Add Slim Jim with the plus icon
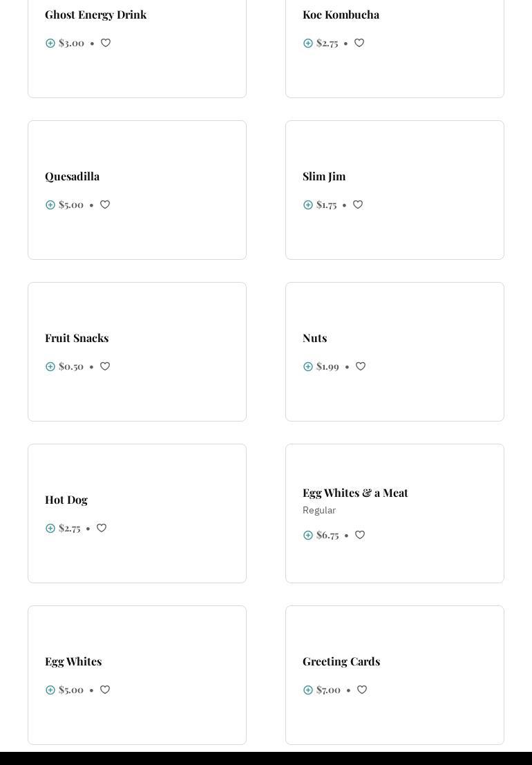This screenshot has width=532, height=765. click(308, 205)
